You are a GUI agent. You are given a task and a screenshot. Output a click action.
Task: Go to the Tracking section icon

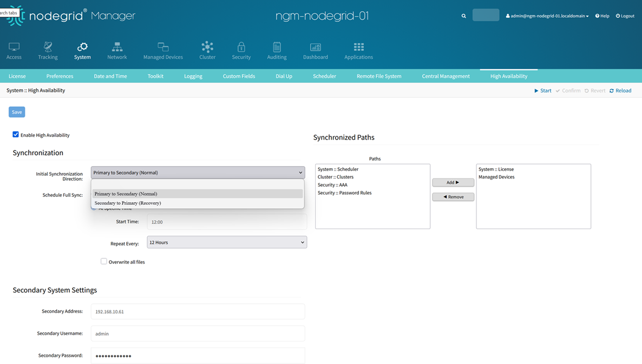point(48,48)
